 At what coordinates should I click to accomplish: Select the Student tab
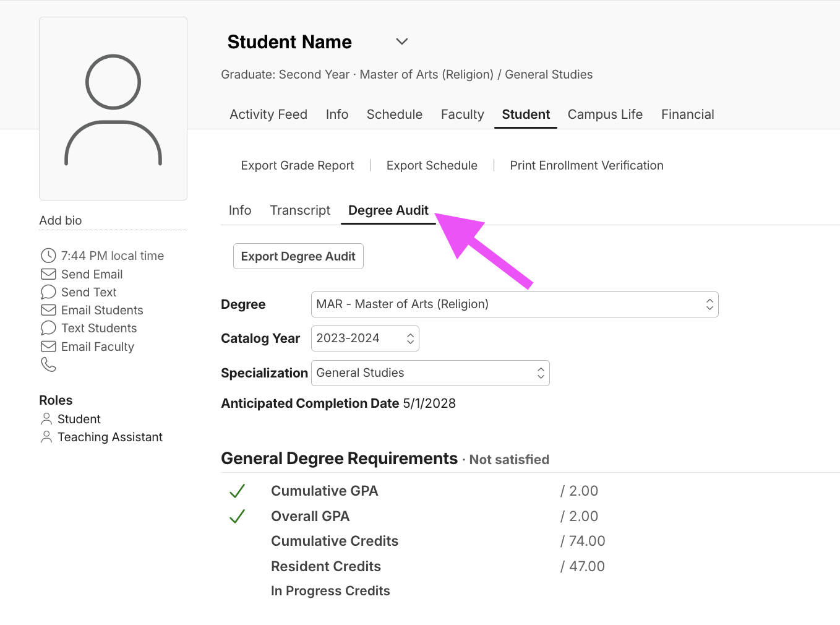pyautogui.click(x=526, y=114)
